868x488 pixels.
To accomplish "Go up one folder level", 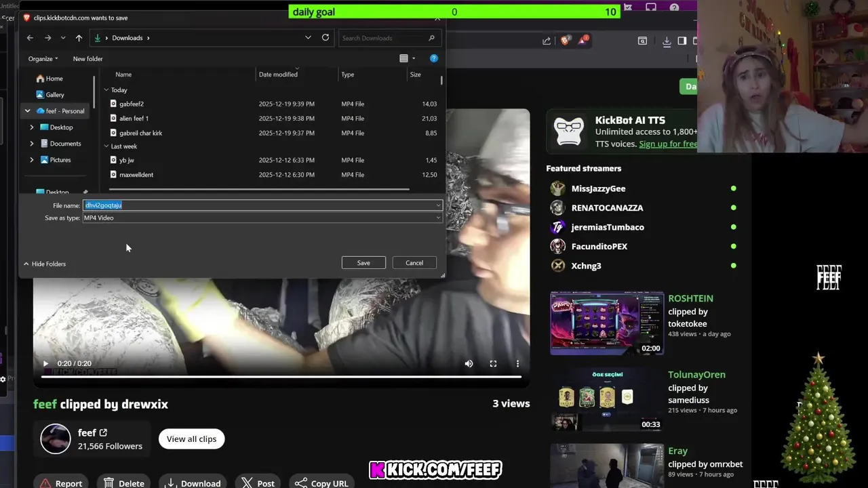I will [x=79, y=38].
